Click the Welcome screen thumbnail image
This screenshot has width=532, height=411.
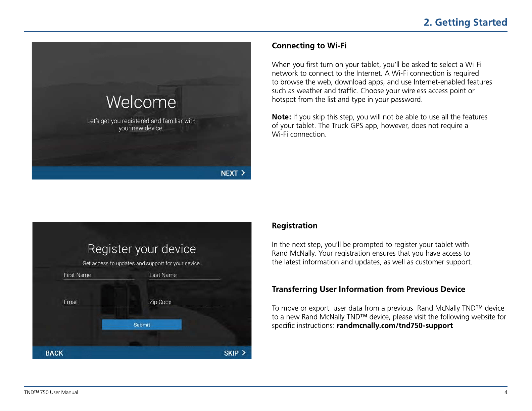click(141, 111)
